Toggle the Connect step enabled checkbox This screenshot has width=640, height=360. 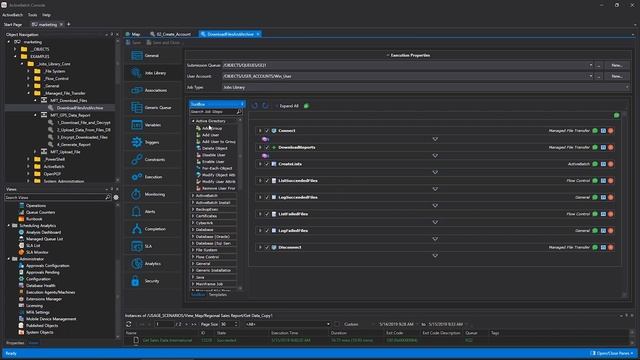(267, 131)
